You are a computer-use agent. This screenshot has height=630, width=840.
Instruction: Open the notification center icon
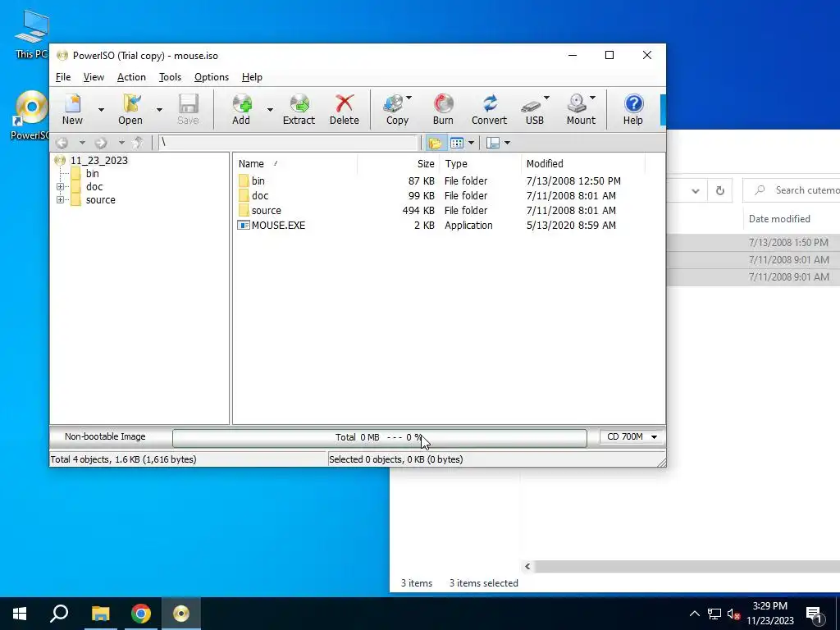(814, 614)
